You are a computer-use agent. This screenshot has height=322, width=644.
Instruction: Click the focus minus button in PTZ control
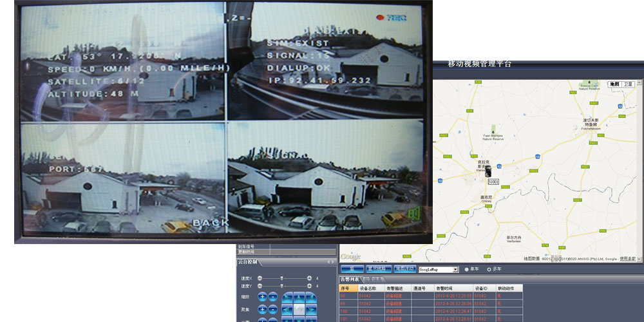pyautogui.click(x=272, y=310)
